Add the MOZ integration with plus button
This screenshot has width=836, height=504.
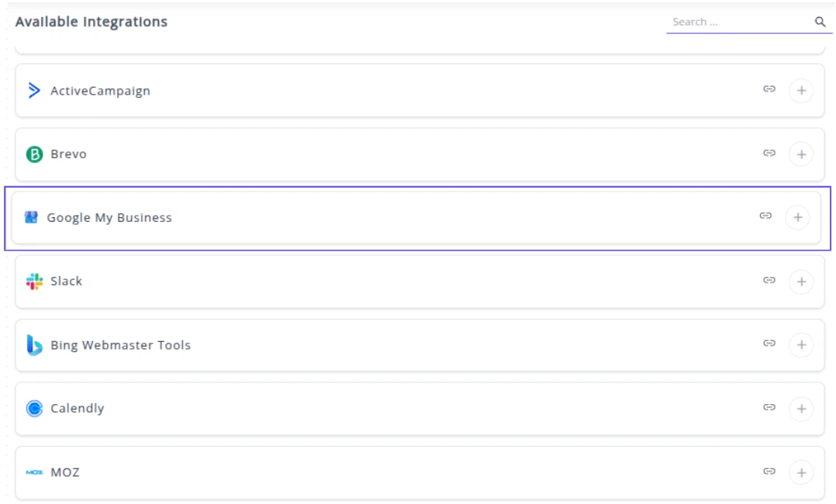801,472
